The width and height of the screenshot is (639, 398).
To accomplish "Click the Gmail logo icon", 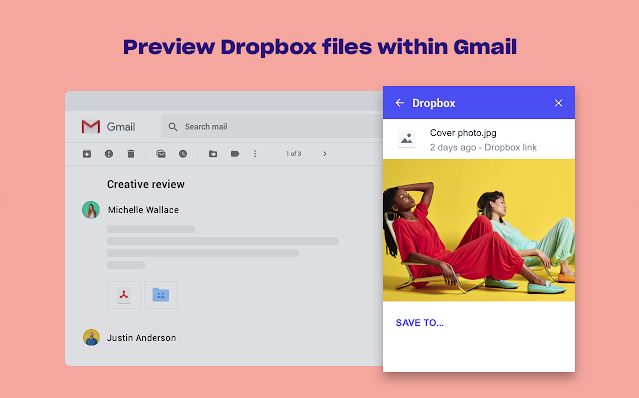I will pyautogui.click(x=91, y=127).
